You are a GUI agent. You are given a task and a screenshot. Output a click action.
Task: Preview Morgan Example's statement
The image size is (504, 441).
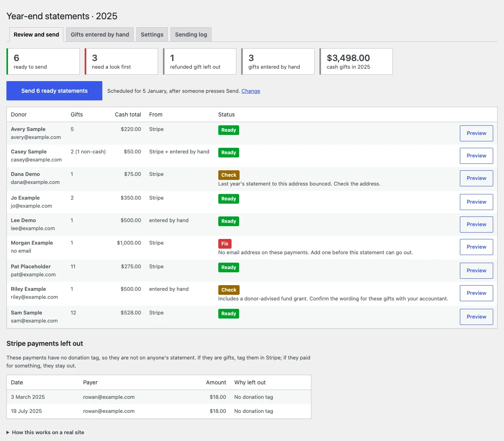476,247
